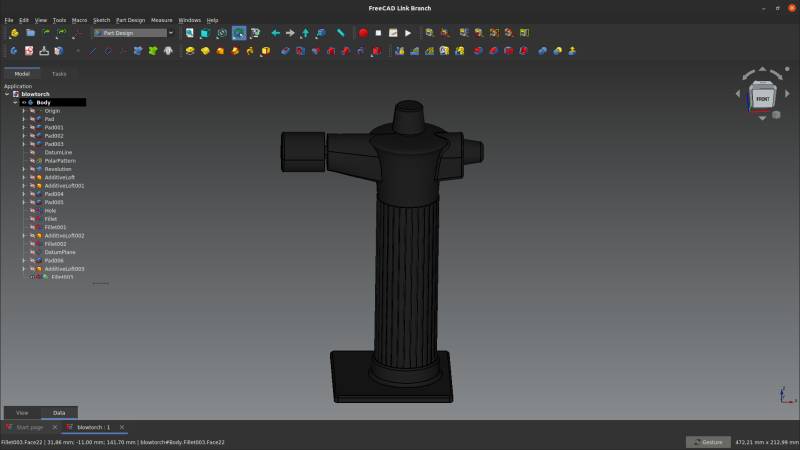Collapse the Body tree node

click(x=15, y=103)
